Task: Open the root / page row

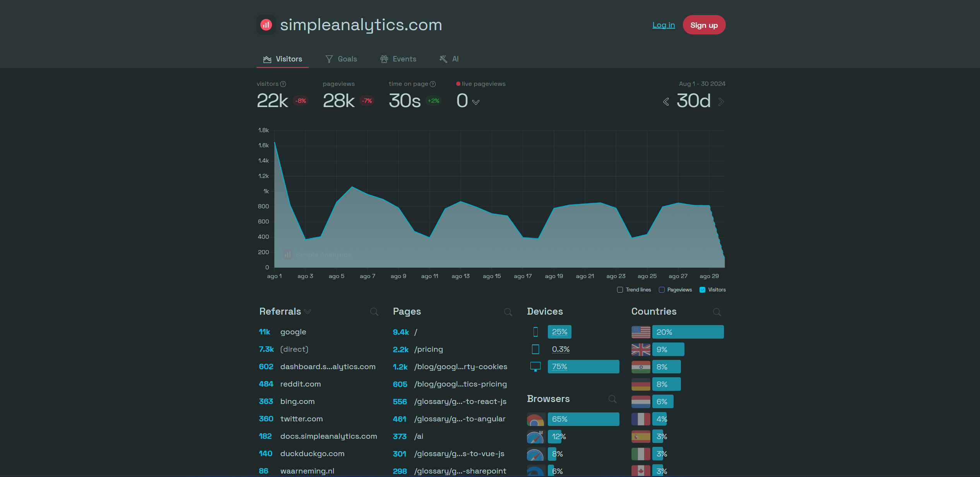Action: coord(453,332)
